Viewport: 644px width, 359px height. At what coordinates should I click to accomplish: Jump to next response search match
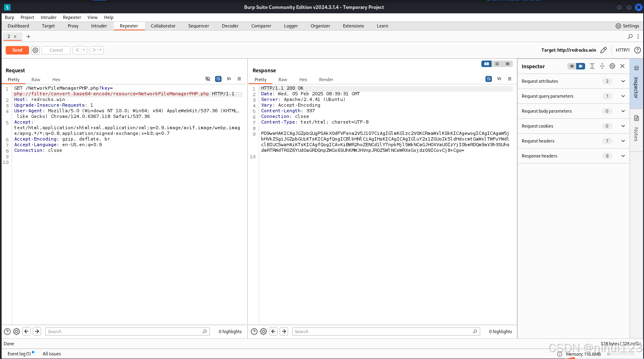pyautogui.click(x=284, y=332)
